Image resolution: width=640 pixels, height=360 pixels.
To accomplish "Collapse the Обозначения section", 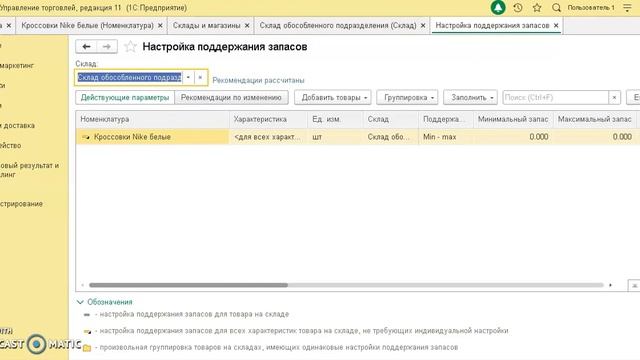I will 80,302.
